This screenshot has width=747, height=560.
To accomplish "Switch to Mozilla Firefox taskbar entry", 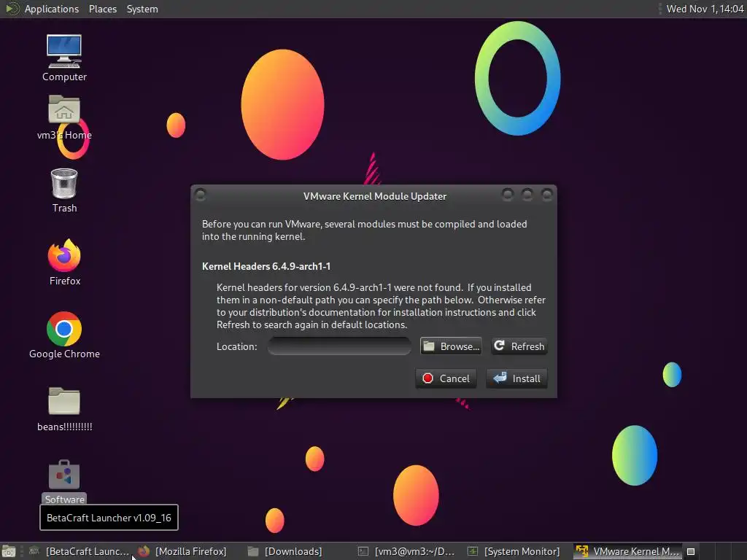I will [182, 551].
